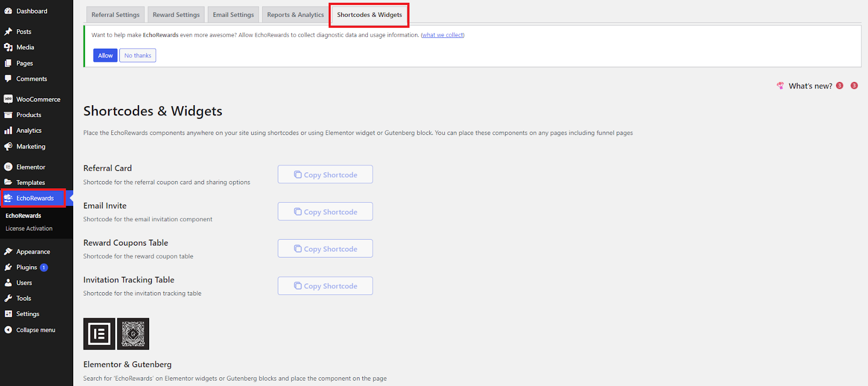Copy shortcode for Email Invite

(x=325, y=211)
